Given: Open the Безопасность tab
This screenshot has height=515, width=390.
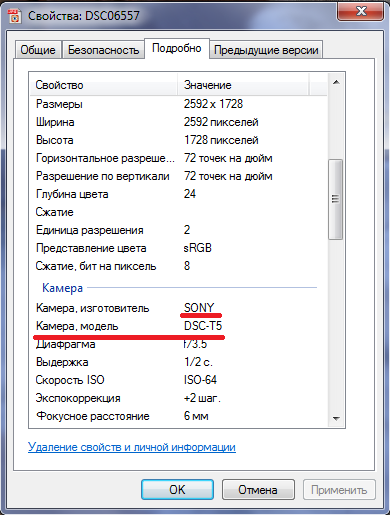Looking at the screenshot, I should point(103,50).
